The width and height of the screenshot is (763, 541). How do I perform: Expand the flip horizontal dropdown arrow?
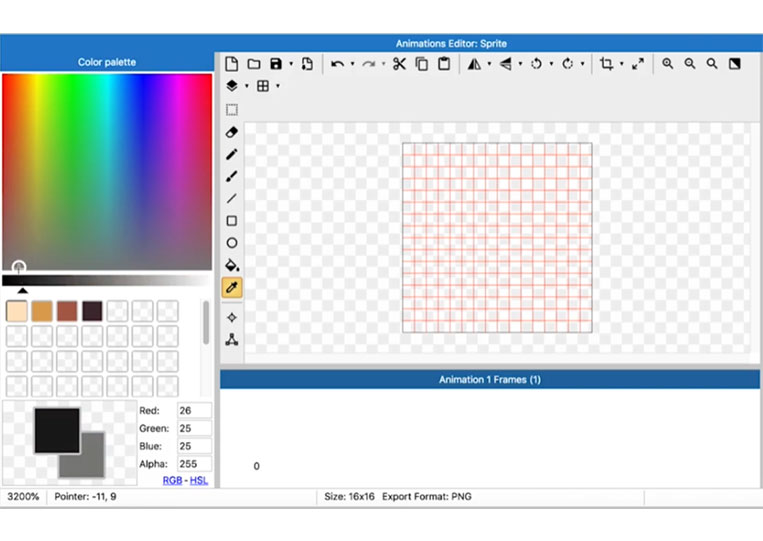pos(489,64)
